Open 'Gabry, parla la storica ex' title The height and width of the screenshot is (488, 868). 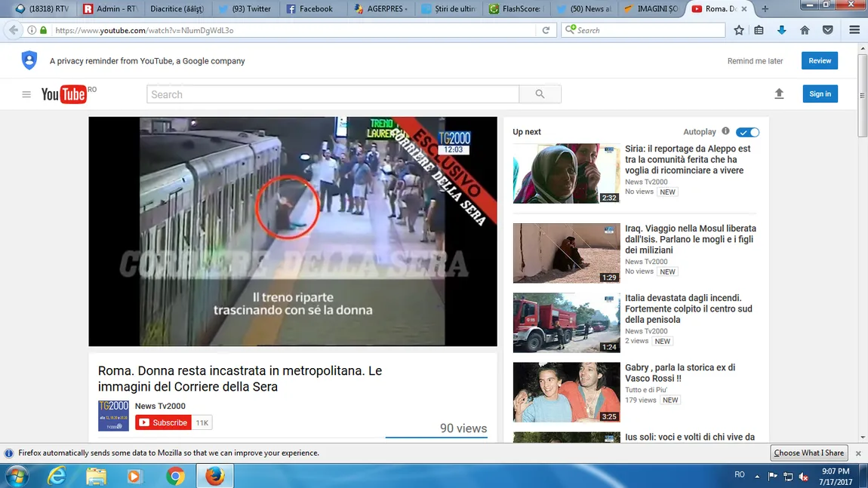[x=680, y=373]
